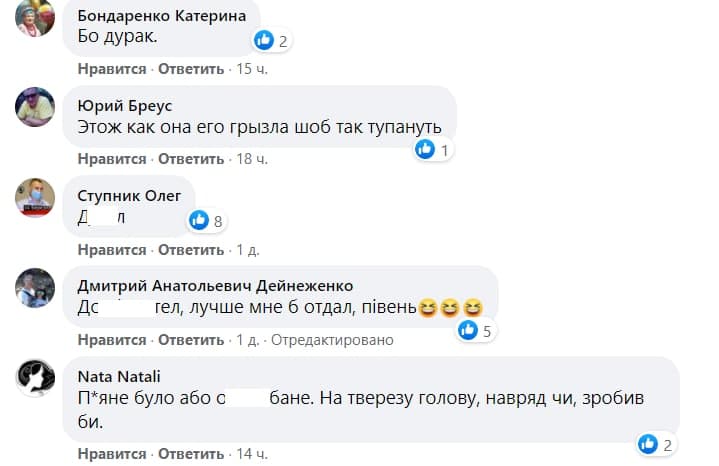
Task: Click like reaction icon on Юрий Бреус's comment
Action: (x=425, y=149)
